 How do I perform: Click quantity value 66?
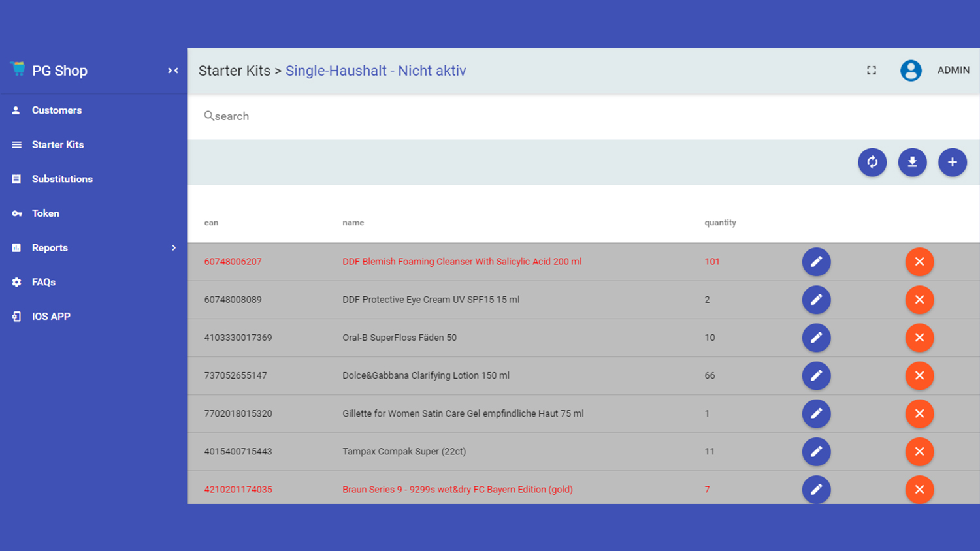click(710, 375)
